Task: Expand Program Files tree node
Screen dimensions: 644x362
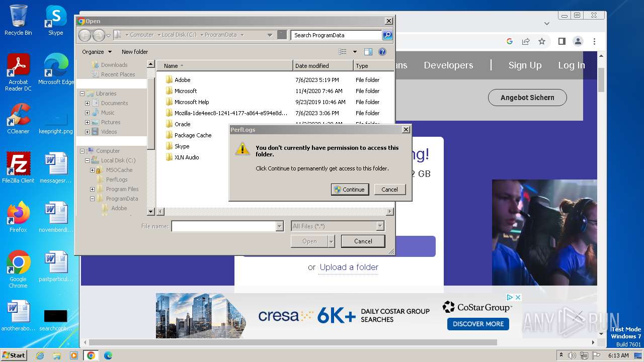Action: [x=92, y=189]
